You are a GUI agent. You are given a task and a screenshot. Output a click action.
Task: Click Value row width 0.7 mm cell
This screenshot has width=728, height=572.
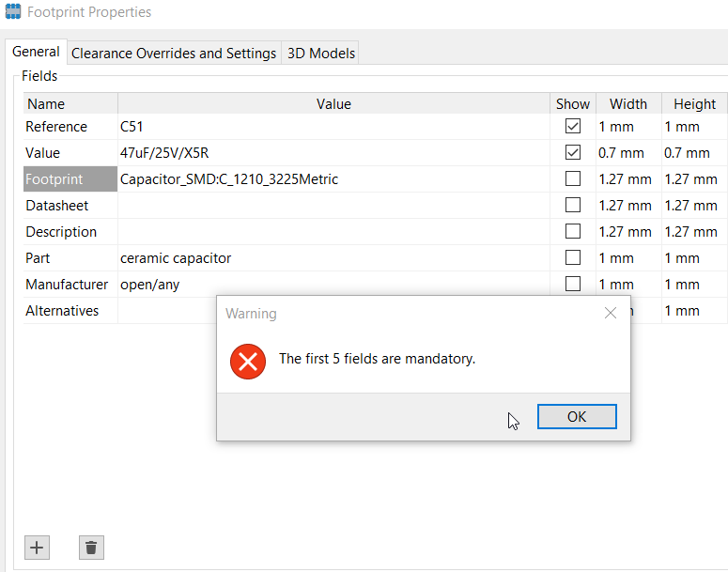(x=628, y=153)
